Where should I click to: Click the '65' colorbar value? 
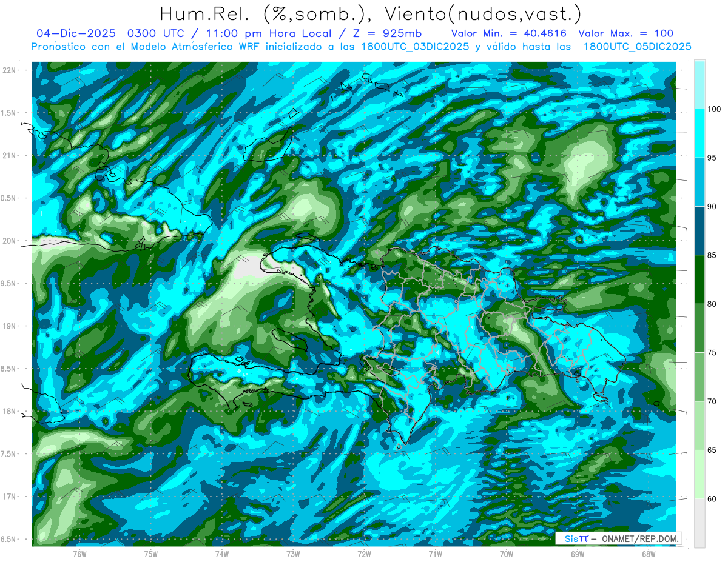pos(713,450)
